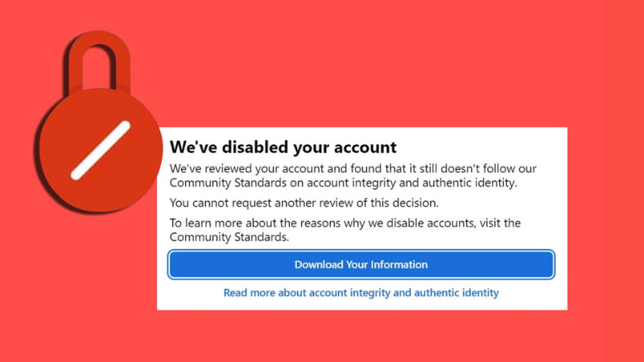Click blank white space right of the heading
Viewport: 644px width, 362px height.
coord(483,148)
